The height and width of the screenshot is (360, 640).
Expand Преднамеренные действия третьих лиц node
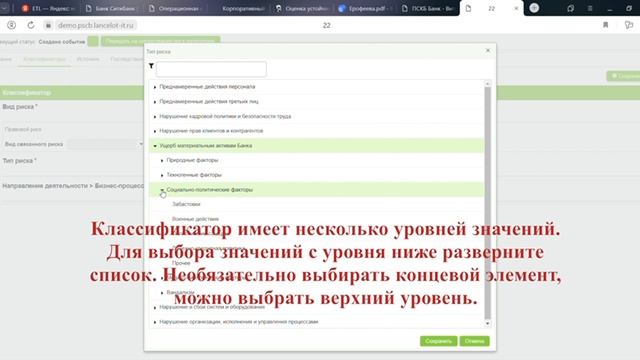tap(155, 102)
